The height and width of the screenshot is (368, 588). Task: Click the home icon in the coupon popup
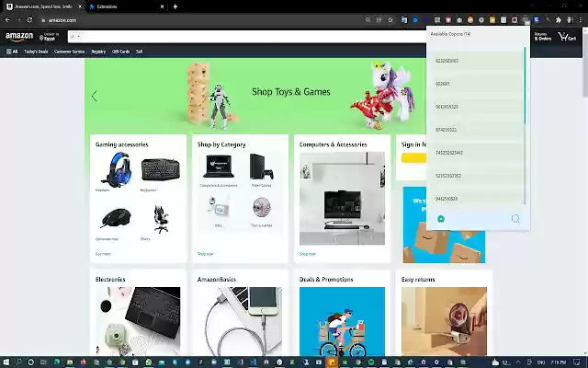441,219
